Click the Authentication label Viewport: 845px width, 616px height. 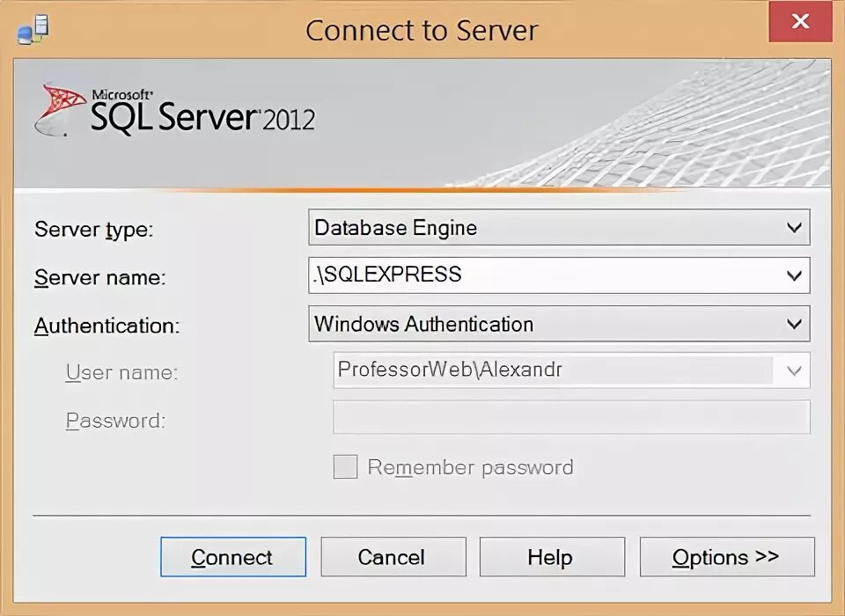pyautogui.click(x=107, y=326)
